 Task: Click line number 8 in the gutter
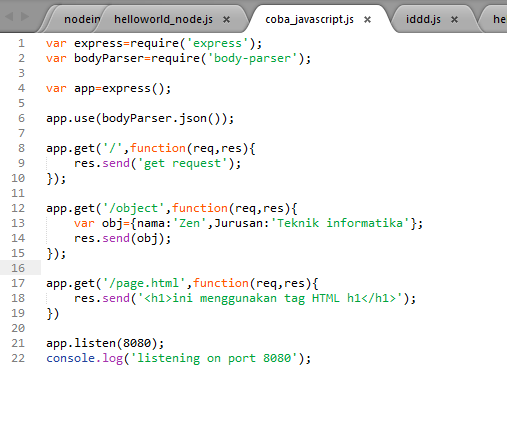21,148
